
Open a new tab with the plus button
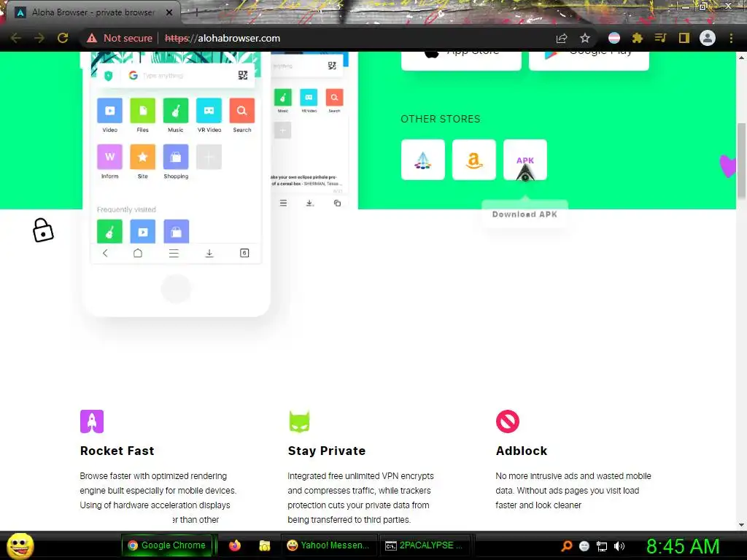click(196, 13)
